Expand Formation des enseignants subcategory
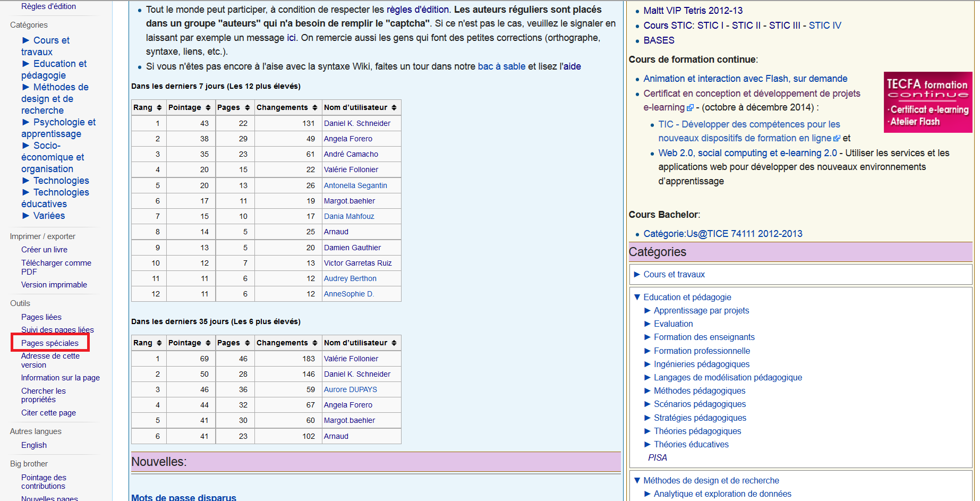 click(x=647, y=337)
